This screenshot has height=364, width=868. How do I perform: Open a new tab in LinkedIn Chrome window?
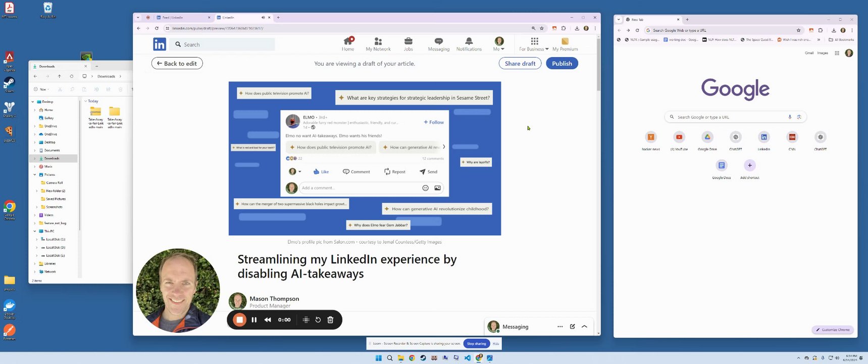(278, 17)
